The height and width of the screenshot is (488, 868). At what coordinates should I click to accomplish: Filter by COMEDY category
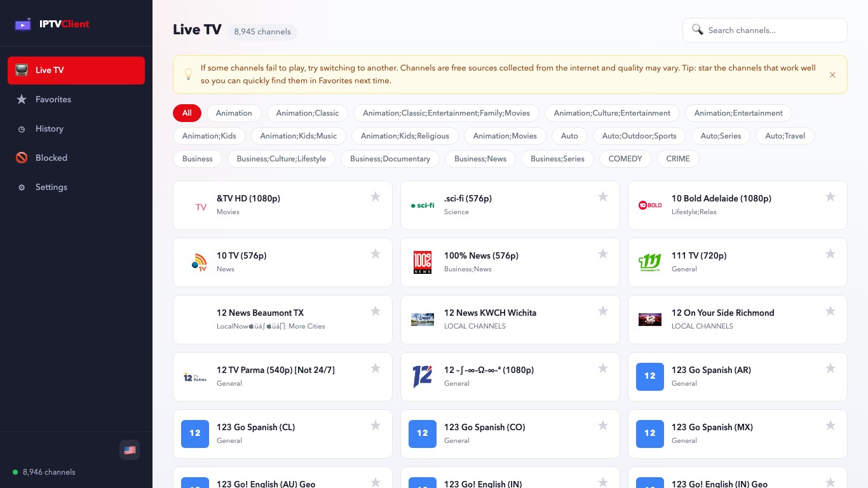coord(625,159)
